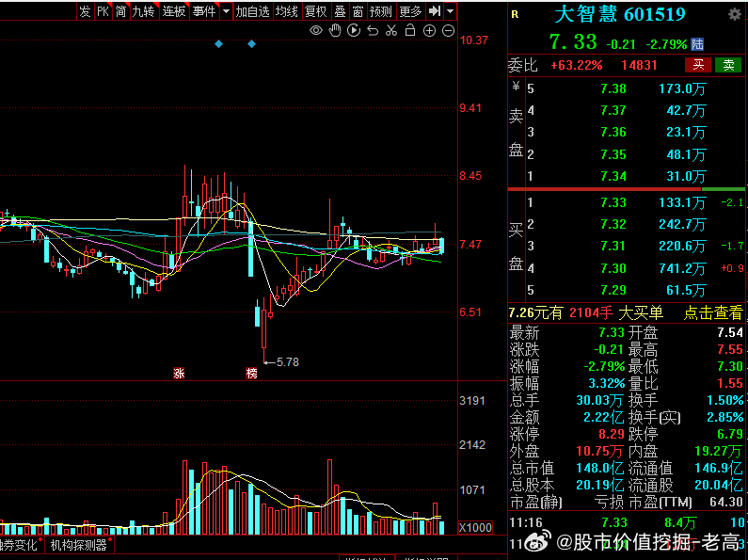748x560 pixels.
Task: Click the 窗 window button
Action: coord(358,11)
